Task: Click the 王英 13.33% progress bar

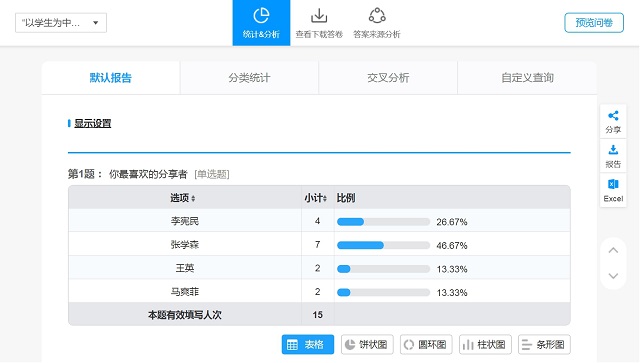Action: 383,269
